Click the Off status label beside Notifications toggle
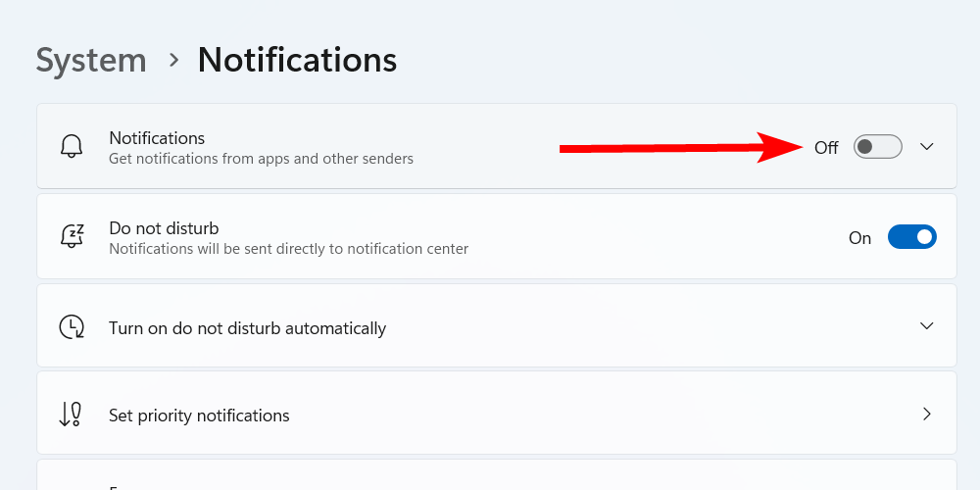Screen dimensions: 980x490 (826, 148)
